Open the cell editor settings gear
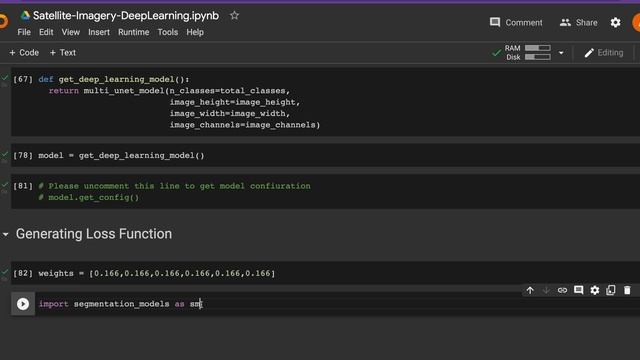 pos(595,290)
